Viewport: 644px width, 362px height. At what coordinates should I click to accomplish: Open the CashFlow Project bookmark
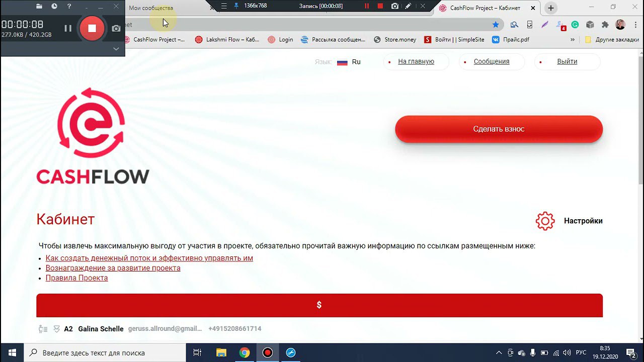[x=154, y=40]
